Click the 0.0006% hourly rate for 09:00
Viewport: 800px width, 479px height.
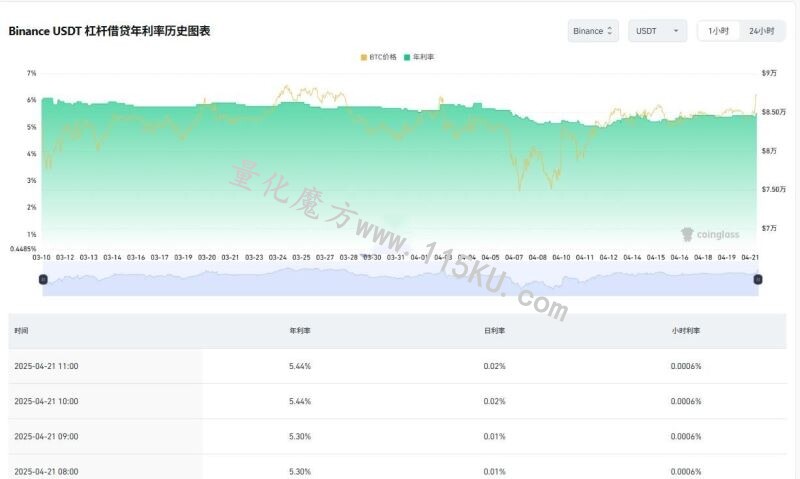[x=686, y=437]
